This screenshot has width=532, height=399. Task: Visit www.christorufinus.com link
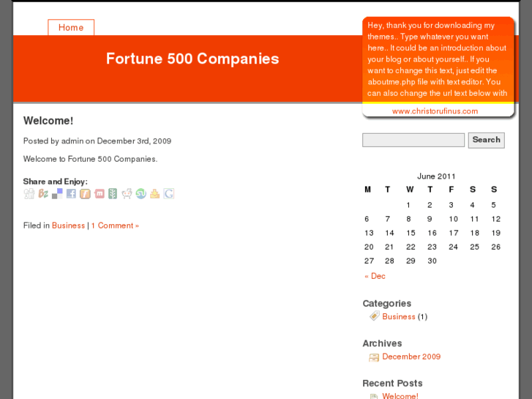click(x=435, y=111)
